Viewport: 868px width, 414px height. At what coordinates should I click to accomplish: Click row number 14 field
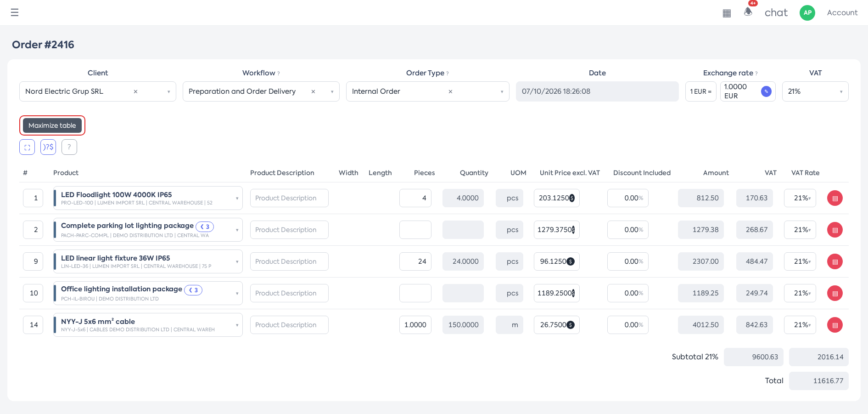pos(33,325)
